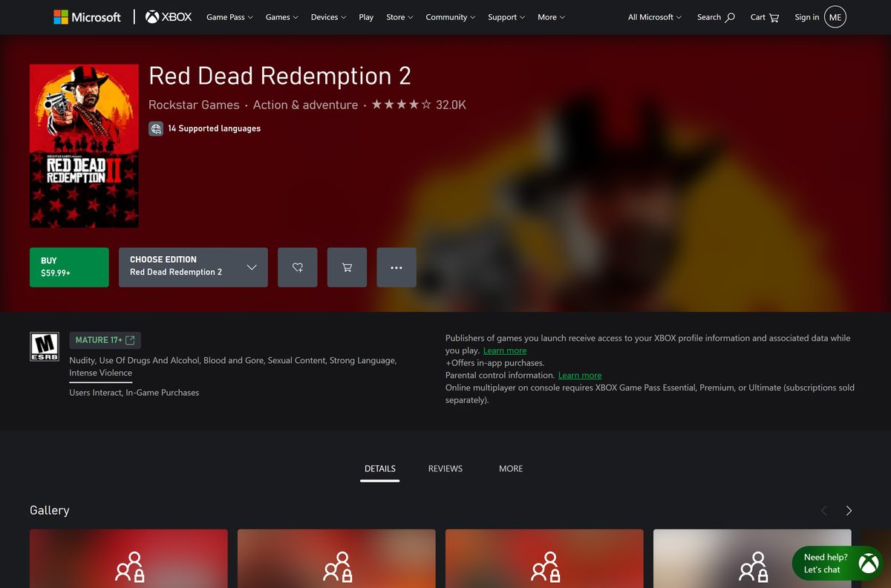Click the ESRB M rating badge
891x588 pixels.
coord(45,347)
